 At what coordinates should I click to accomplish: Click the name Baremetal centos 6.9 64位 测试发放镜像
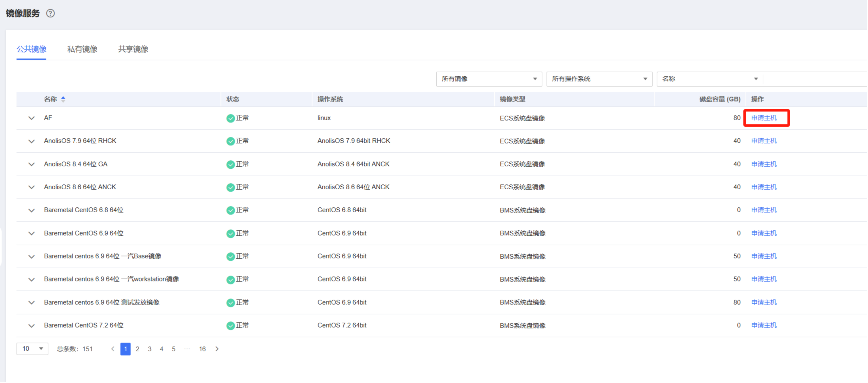[x=101, y=302]
